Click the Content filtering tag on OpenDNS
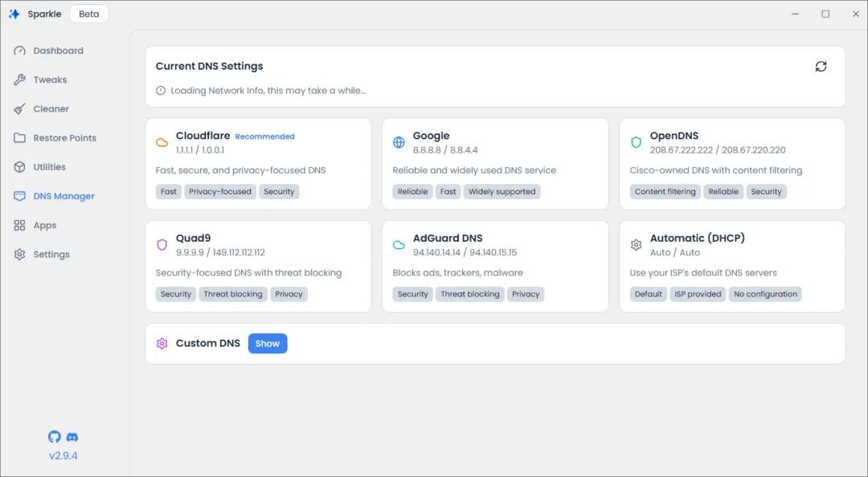The width and height of the screenshot is (868, 477). [665, 191]
